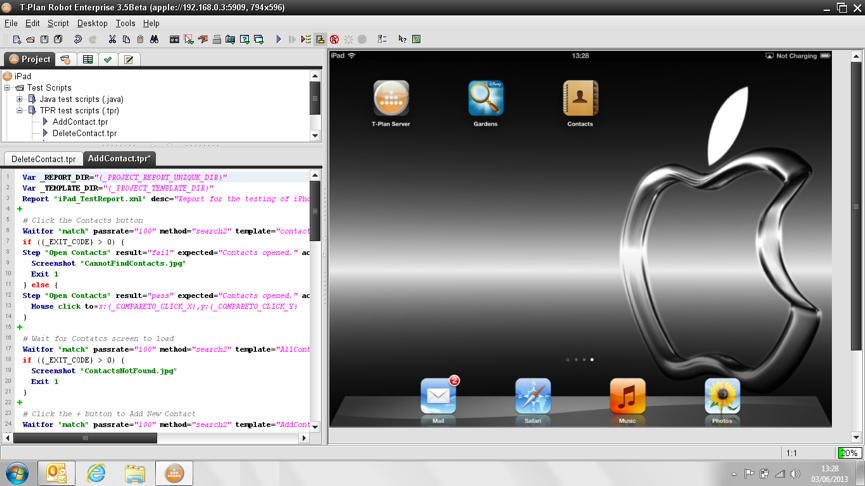The image size is (865, 486).
Task: Click the "Var _REPORT_DIR" line in the script editor
Action: 125,177
